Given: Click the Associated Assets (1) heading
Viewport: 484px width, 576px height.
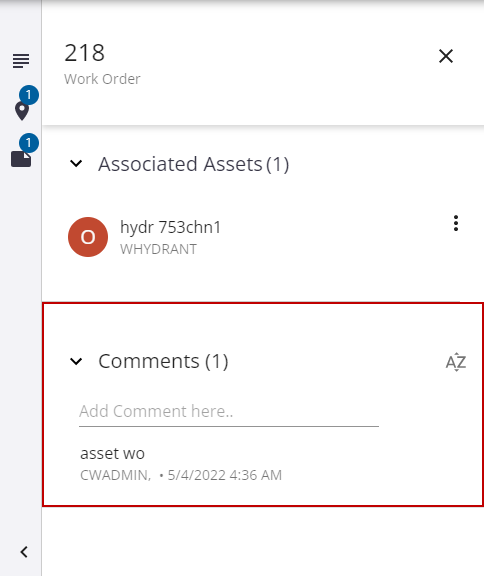Looking at the screenshot, I should [194, 164].
